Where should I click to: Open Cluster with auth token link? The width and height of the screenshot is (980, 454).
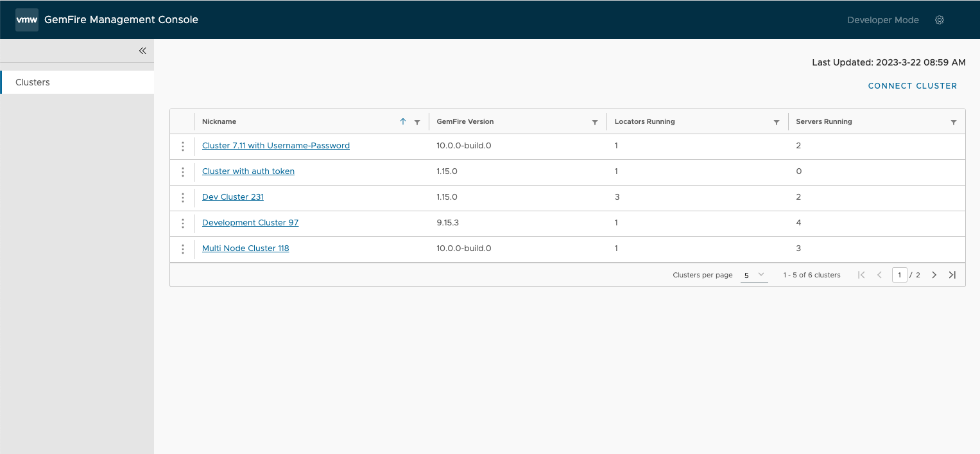pos(248,171)
